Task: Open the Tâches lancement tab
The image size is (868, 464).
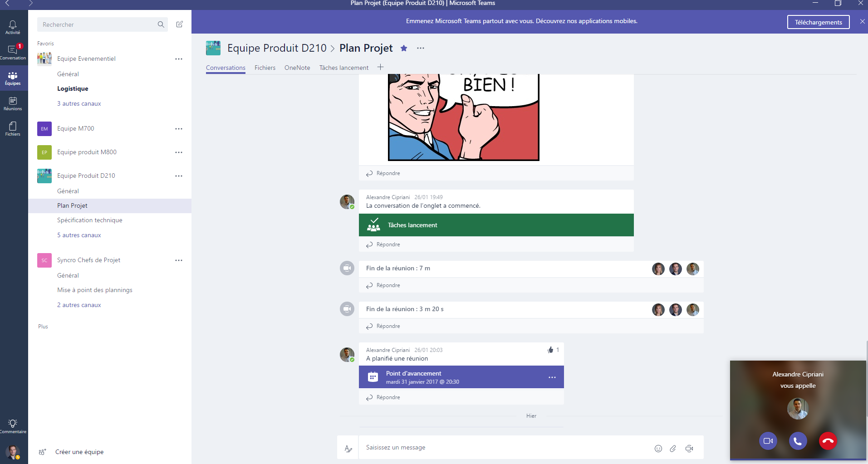Action: [x=344, y=68]
